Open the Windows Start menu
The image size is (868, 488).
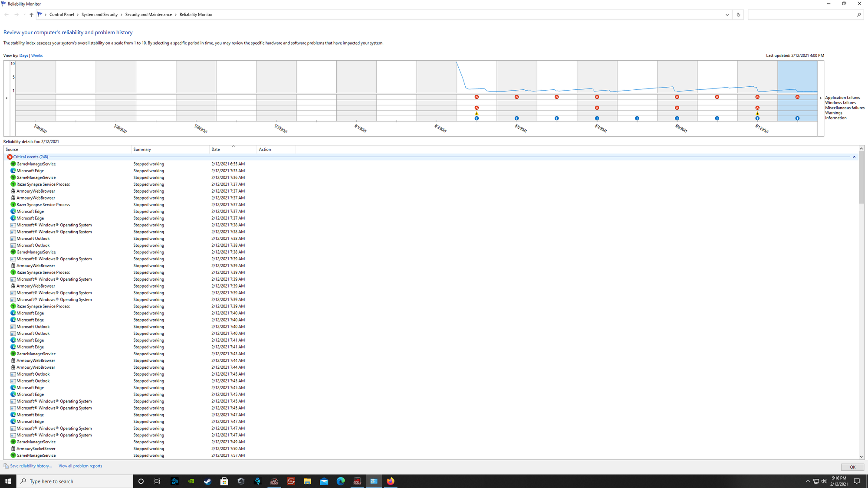[8, 481]
